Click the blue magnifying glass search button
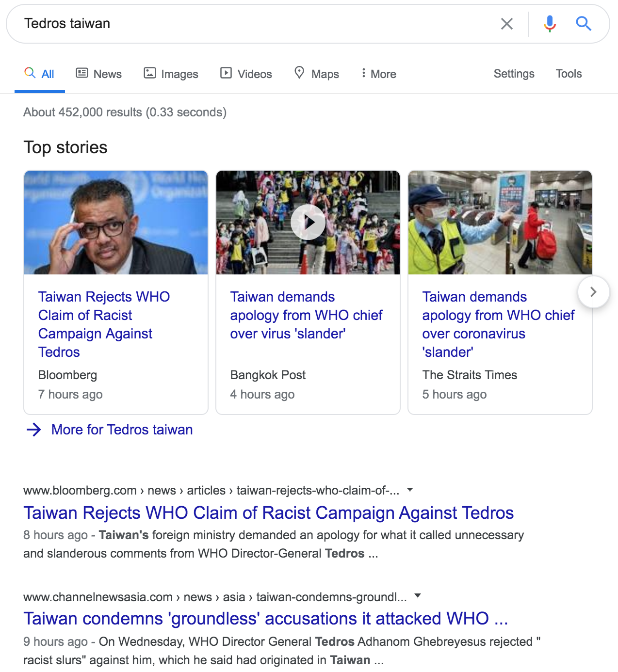The width and height of the screenshot is (618, 672). pyautogui.click(x=583, y=23)
